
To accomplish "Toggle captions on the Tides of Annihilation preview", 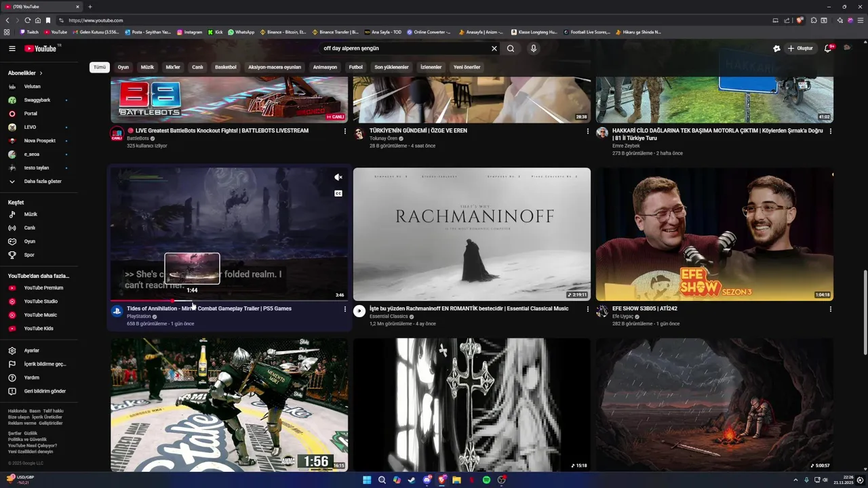I will pos(338,194).
